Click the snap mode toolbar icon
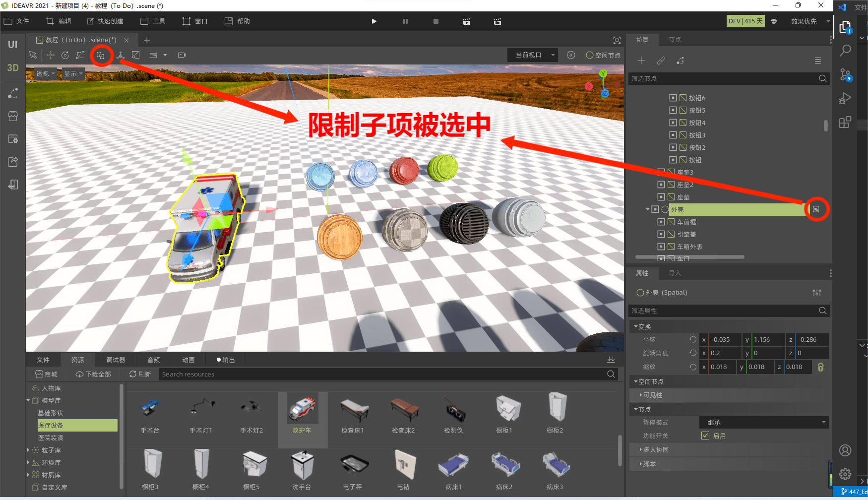Viewport: 868px width, 500px height. [135, 55]
